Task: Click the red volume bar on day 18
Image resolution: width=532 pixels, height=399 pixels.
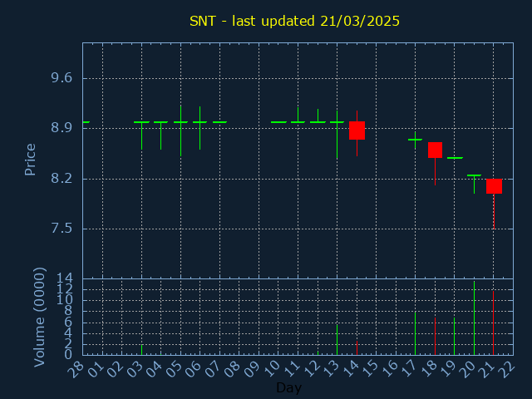Action: tap(435, 336)
